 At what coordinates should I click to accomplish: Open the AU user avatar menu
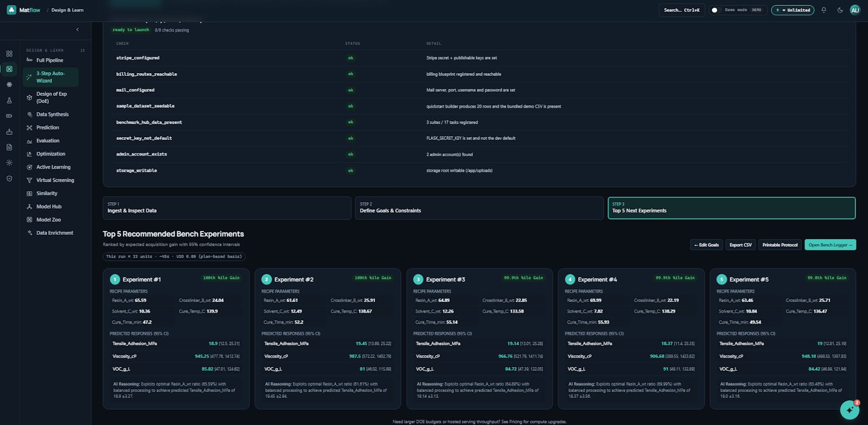pyautogui.click(x=855, y=10)
